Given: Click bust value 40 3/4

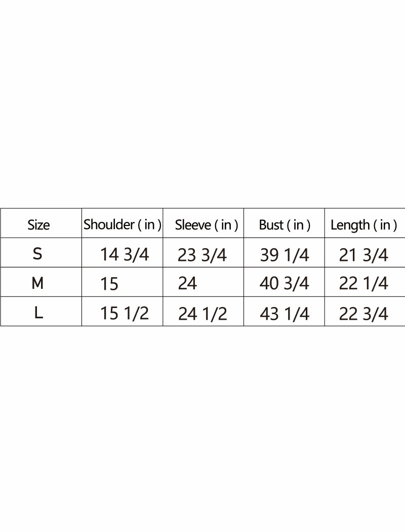Looking at the screenshot, I should (x=284, y=284).
